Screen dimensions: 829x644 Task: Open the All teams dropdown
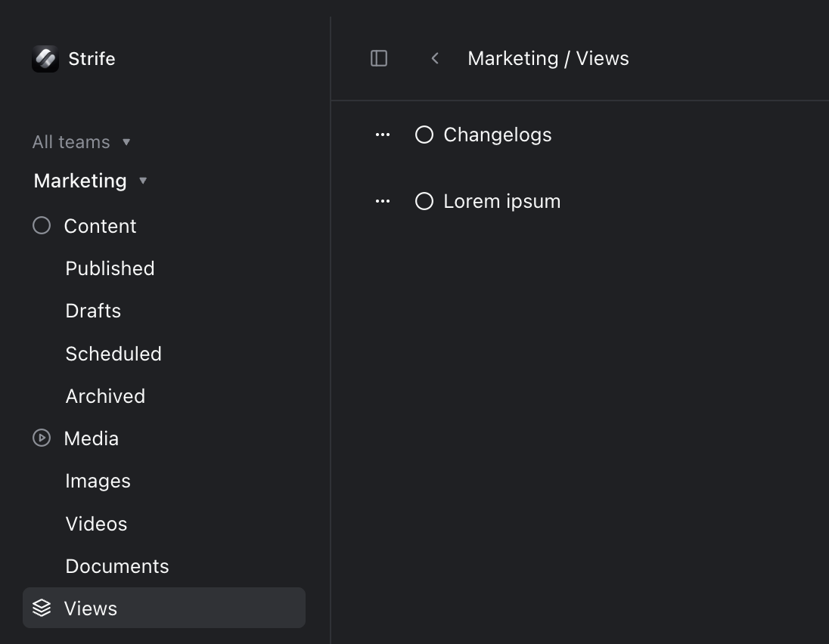81,142
